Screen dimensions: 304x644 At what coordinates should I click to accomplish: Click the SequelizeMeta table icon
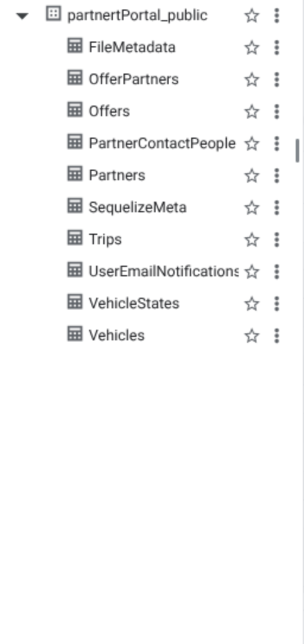74,206
